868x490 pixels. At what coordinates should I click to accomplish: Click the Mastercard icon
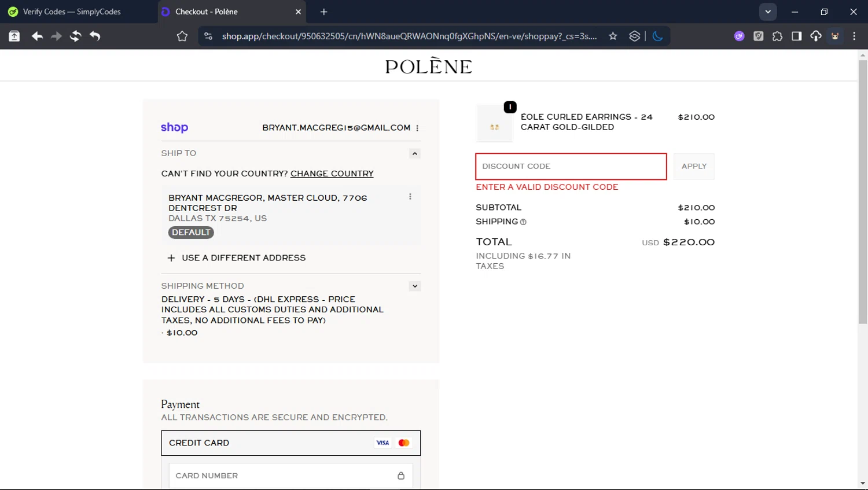click(x=404, y=443)
